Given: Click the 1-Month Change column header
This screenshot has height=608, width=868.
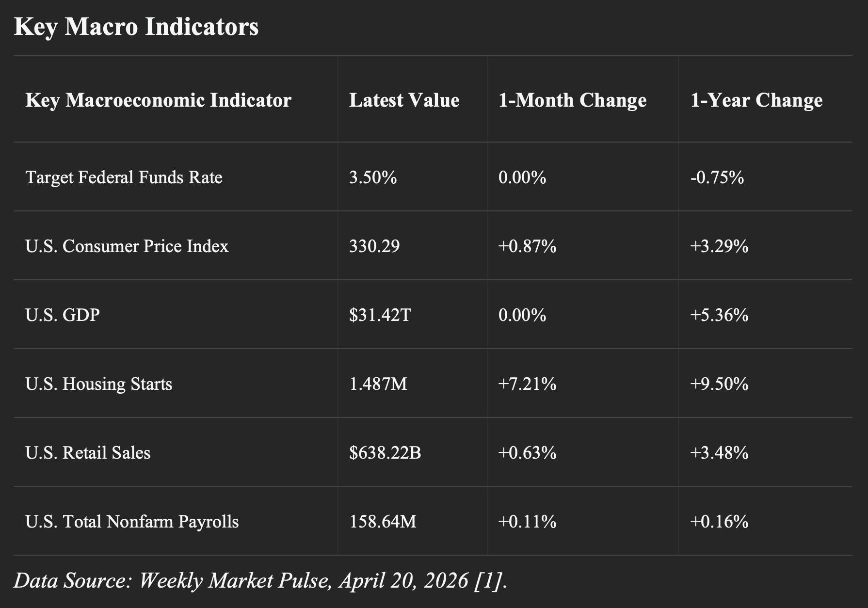Looking at the screenshot, I should (572, 100).
